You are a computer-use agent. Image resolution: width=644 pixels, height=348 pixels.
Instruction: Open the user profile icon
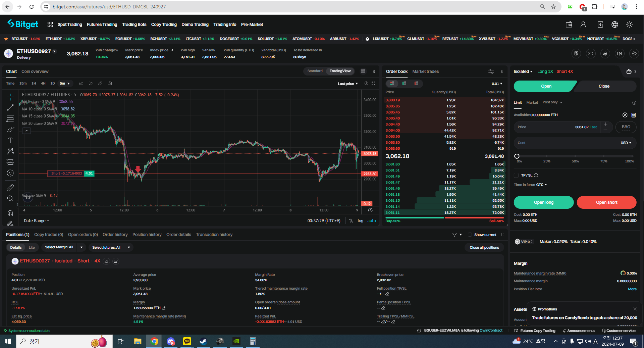(x=583, y=24)
